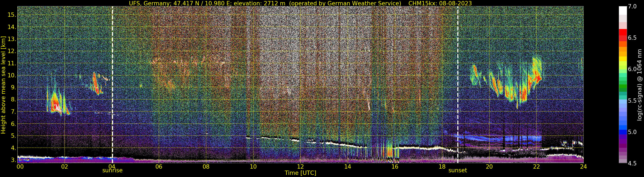
Task: Click the time axis tick '18'
Action: tap(442, 166)
